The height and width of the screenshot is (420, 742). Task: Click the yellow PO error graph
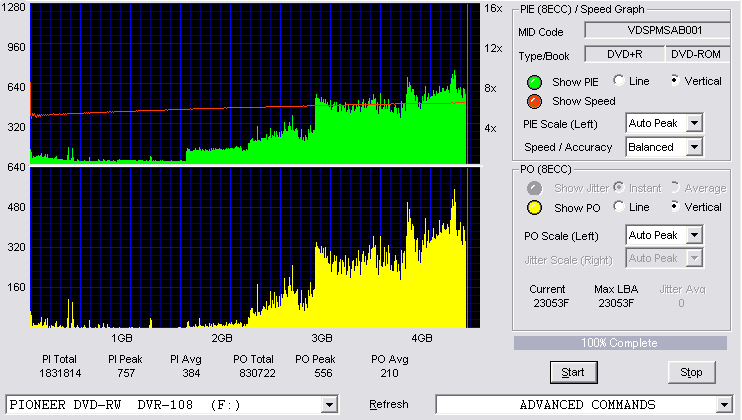(255, 248)
